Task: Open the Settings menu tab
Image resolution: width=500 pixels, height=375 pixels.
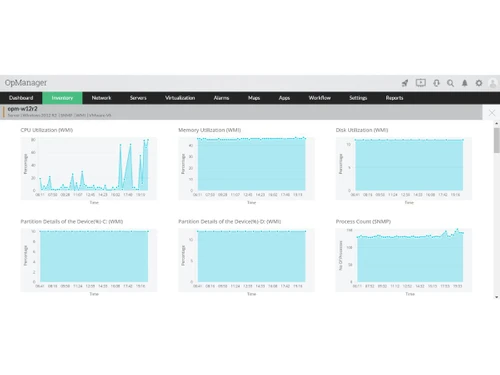Action: [x=358, y=98]
